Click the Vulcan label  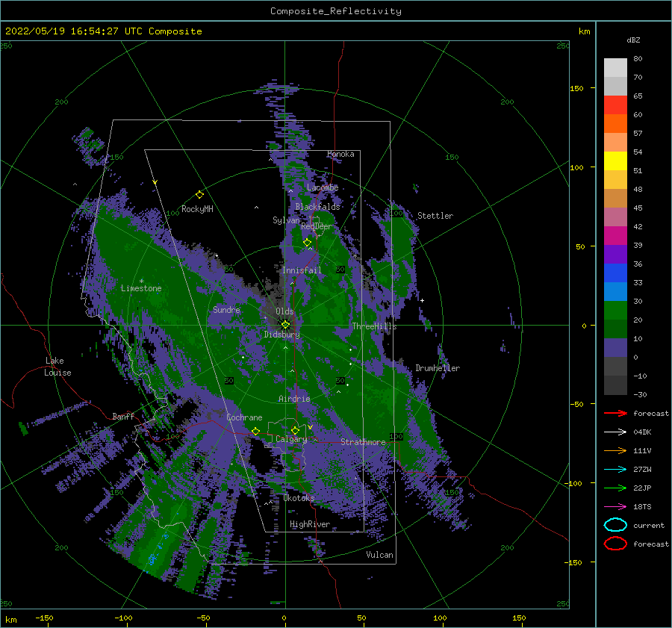[x=379, y=555]
